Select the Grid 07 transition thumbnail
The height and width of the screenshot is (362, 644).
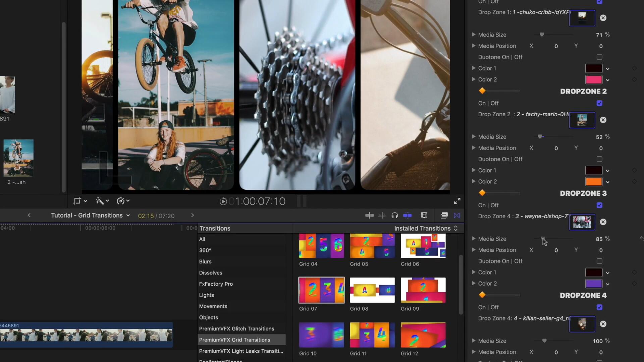[321, 290]
